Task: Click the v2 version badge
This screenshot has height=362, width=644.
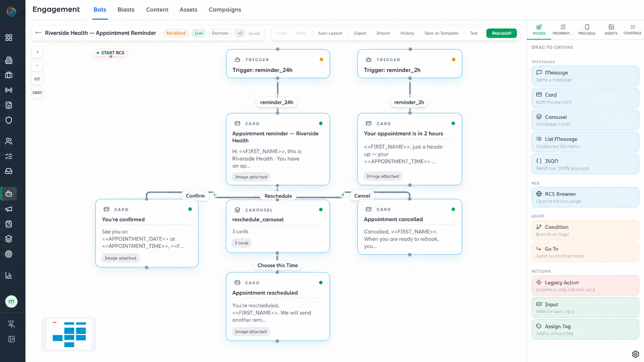Action: click(x=240, y=33)
